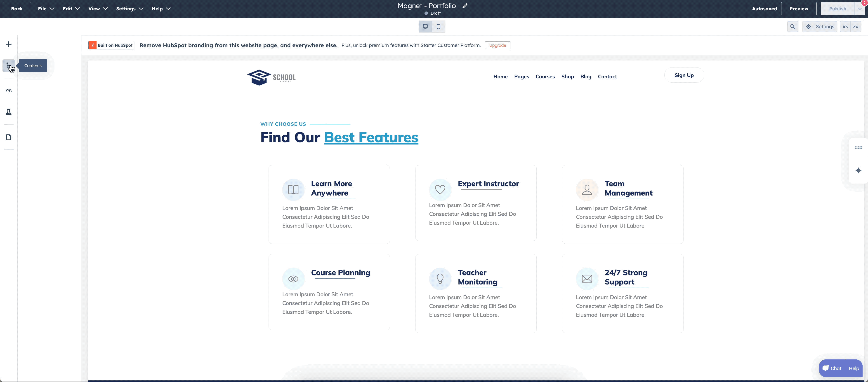The width and height of the screenshot is (868, 382).
Task: Open the File menu
Action: 46,9
